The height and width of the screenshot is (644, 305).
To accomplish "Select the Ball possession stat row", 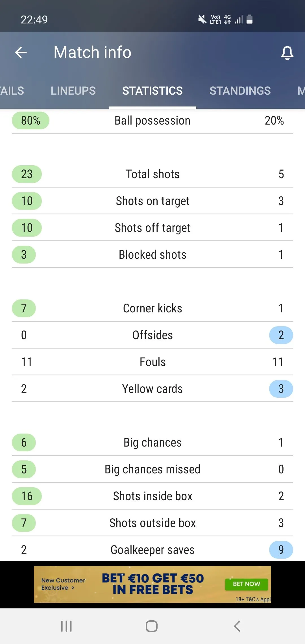I will (152, 120).
